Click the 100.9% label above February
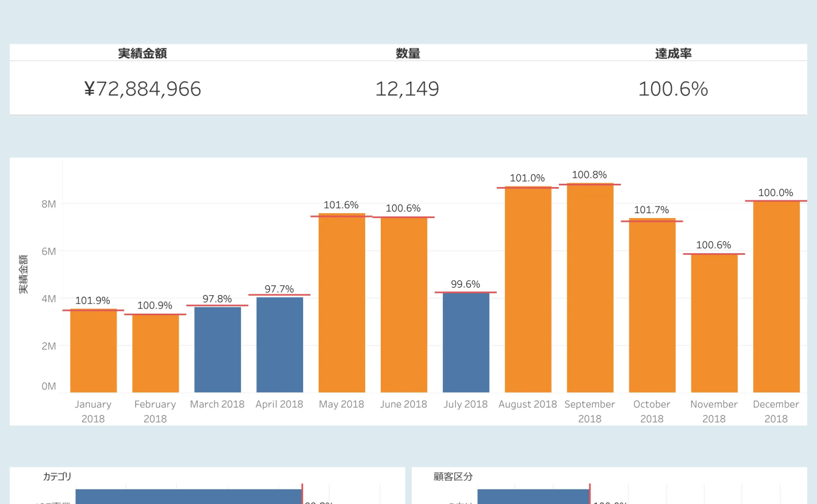This screenshot has height=504, width=817. coord(155,305)
